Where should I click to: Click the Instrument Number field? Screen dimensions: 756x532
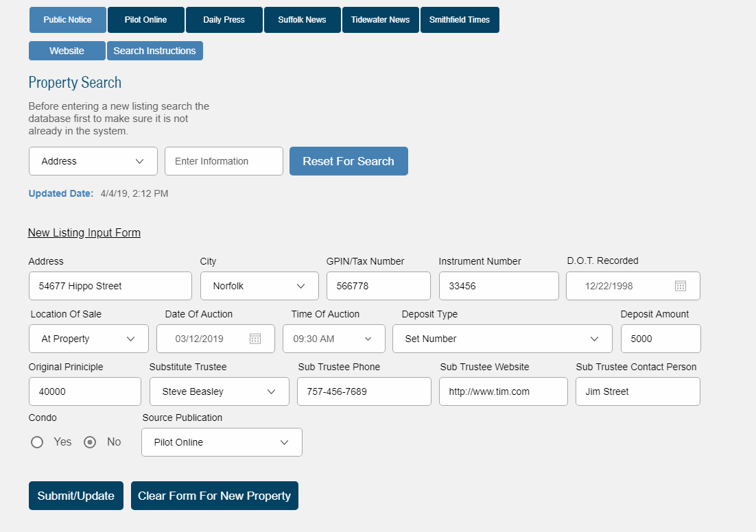point(499,286)
